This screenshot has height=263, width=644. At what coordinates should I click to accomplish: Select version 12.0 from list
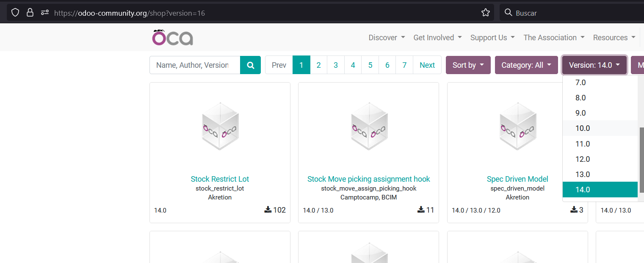[x=583, y=159]
